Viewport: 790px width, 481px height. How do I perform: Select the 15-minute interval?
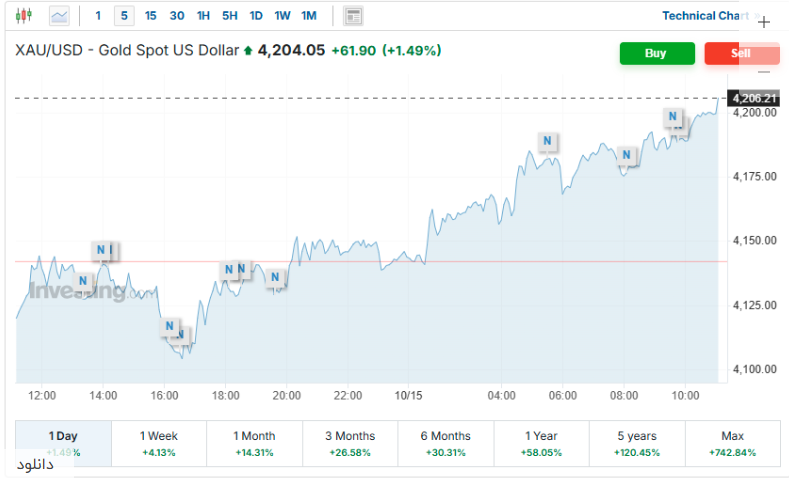(150, 16)
